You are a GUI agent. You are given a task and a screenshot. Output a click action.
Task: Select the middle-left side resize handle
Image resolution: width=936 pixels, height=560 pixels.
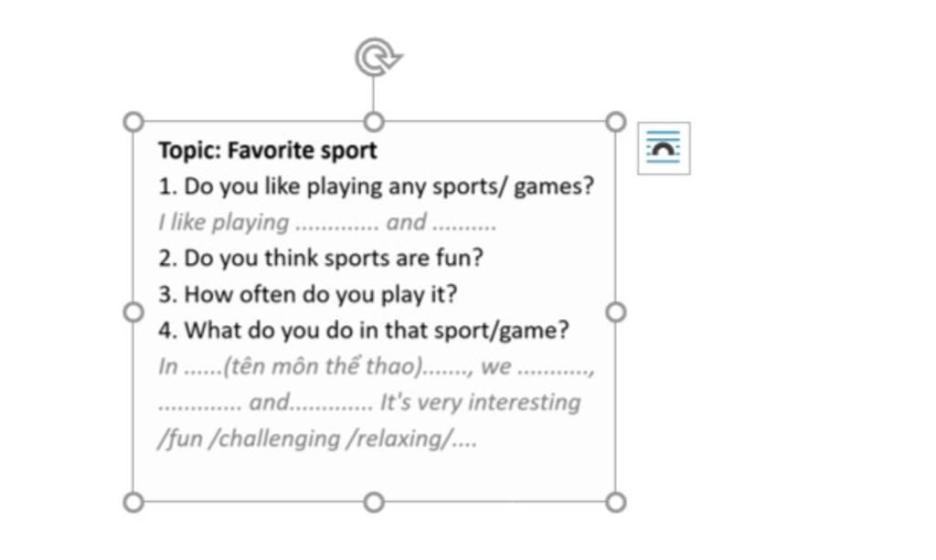133,312
